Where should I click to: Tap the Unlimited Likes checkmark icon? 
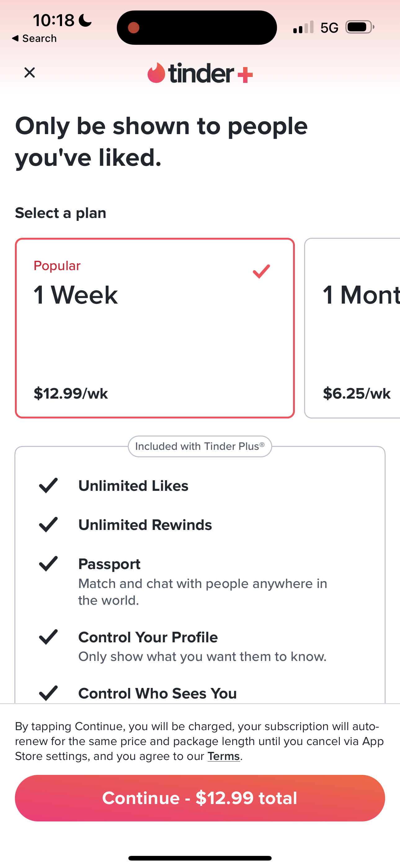[48, 486]
